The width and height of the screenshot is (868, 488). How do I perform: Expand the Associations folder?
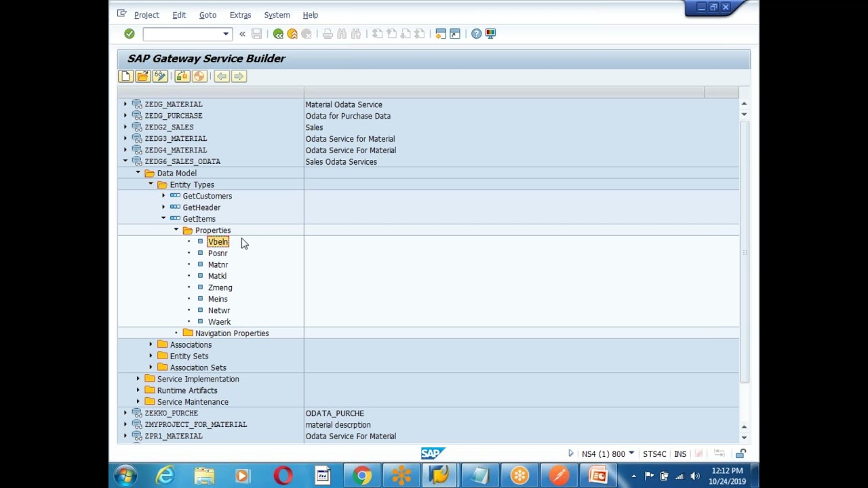point(151,345)
